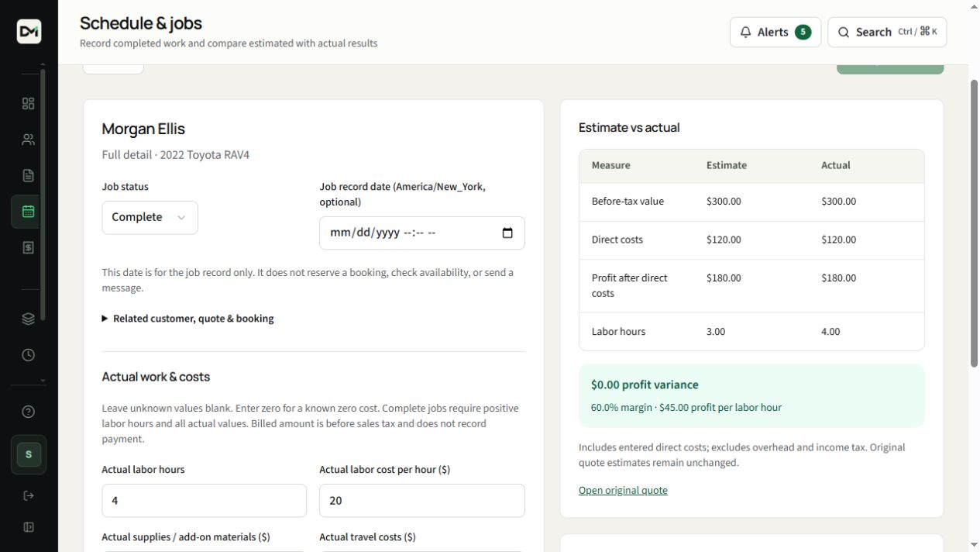Image resolution: width=980 pixels, height=552 pixels.
Task: Open the clock history sidebar icon
Action: coord(29,355)
